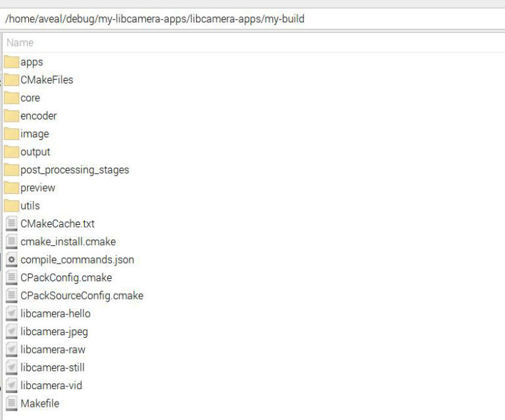Select the output folder entry
The width and height of the screenshot is (505, 420).
click(35, 152)
